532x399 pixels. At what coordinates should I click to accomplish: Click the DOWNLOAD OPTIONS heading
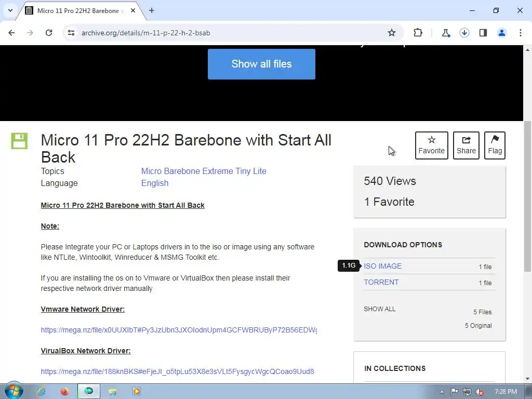click(403, 245)
